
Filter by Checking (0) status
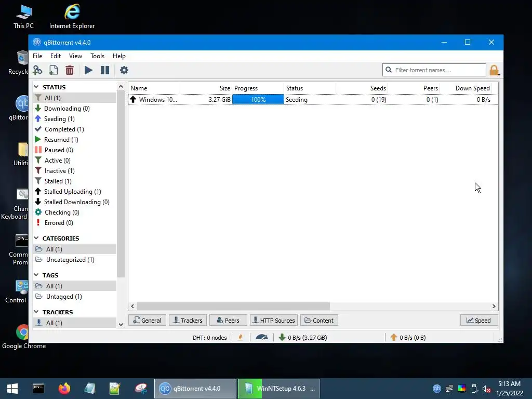[x=75, y=212]
